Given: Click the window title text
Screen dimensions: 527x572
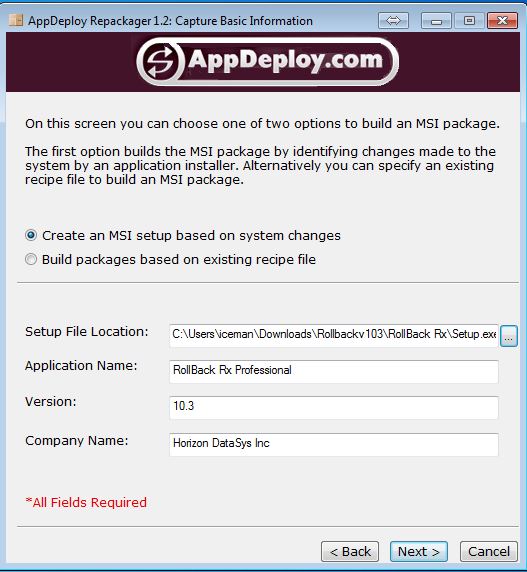Looking at the screenshot, I should pyautogui.click(x=170, y=21).
